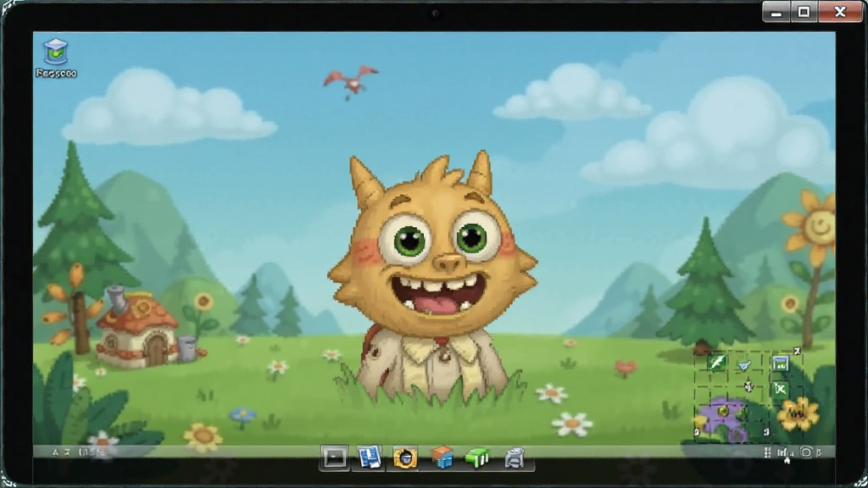868x488 pixels.
Task: Click the green bars taskbar icon
Action: pyautogui.click(x=477, y=457)
